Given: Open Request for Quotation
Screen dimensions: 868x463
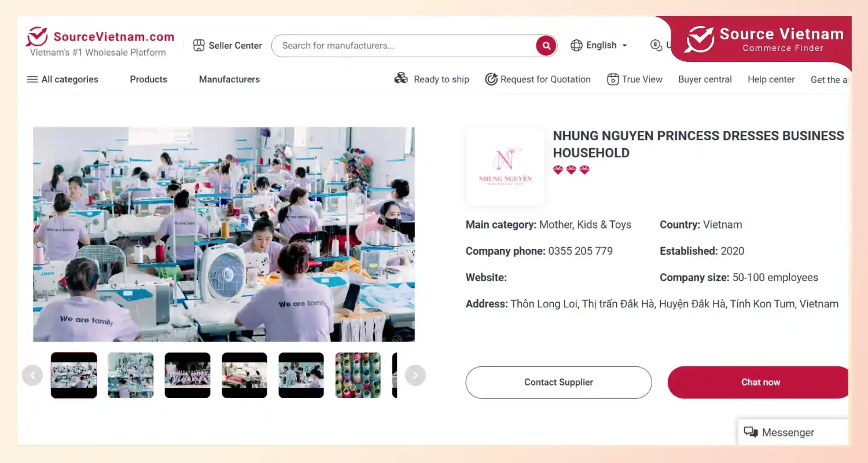Looking at the screenshot, I should [538, 79].
